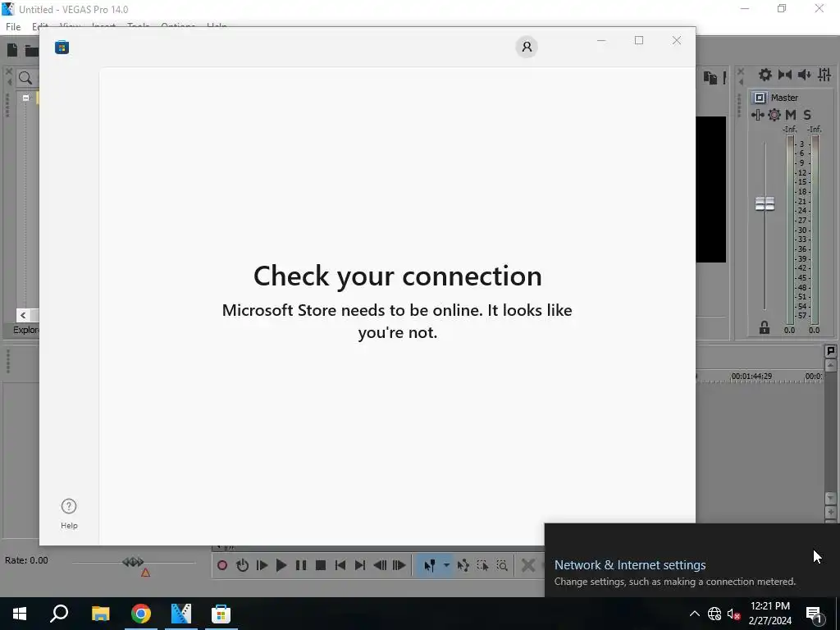Image resolution: width=840 pixels, height=630 pixels.
Task: Show hidden system tray icons chevron
Action: [694, 614]
